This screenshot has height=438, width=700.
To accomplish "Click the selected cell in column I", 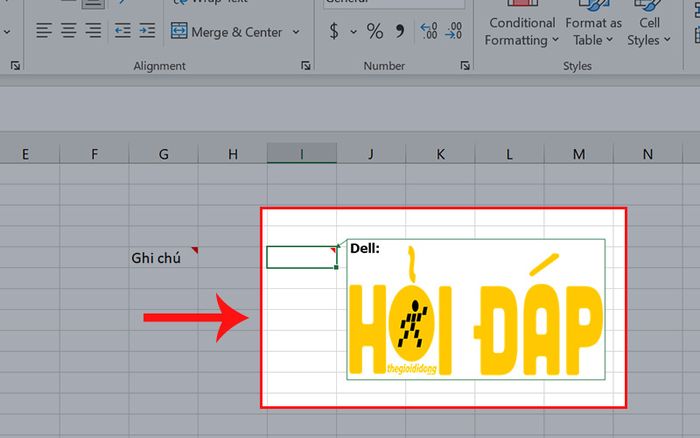I will point(302,257).
